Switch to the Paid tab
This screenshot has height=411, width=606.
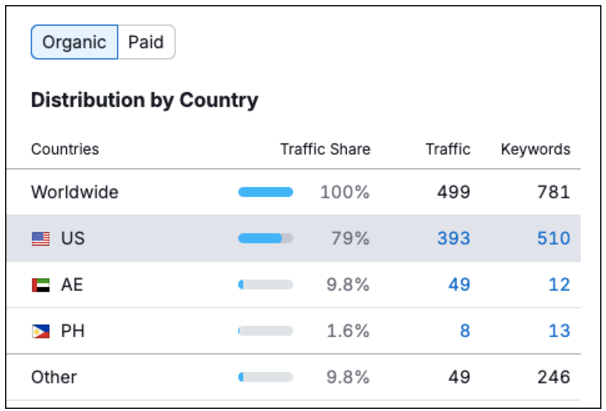[x=146, y=43]
